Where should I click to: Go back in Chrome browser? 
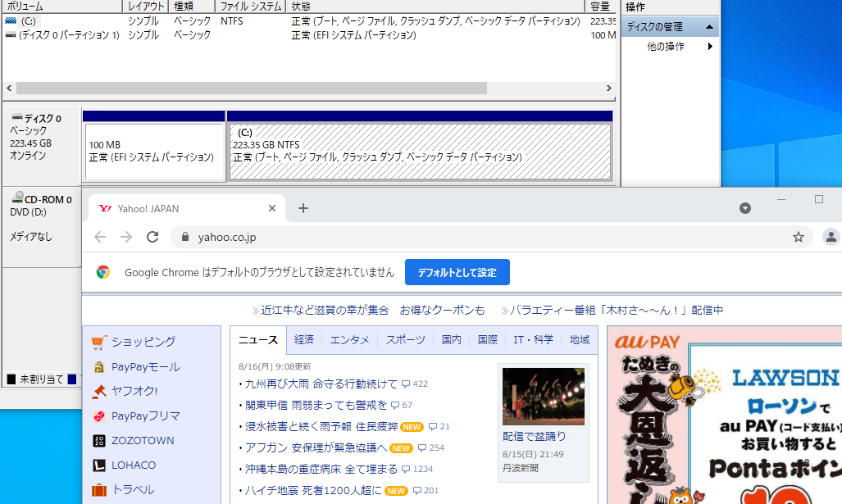(100, 237)
